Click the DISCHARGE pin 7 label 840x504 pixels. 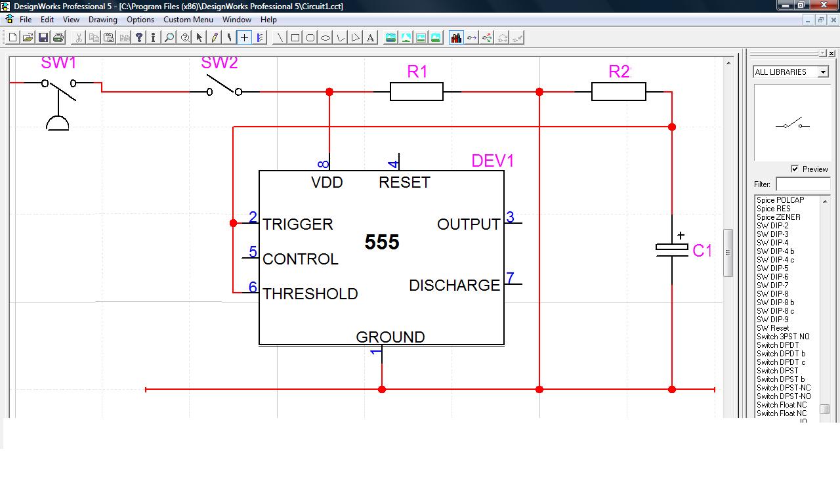coord(454,285)
